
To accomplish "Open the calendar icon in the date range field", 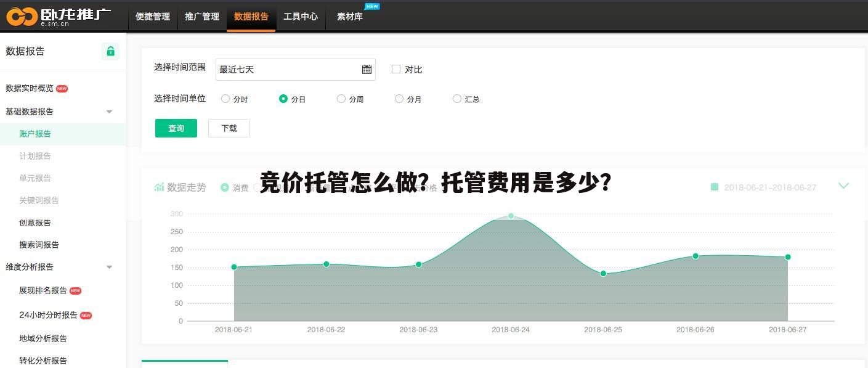I will click(x=367, y=69).
